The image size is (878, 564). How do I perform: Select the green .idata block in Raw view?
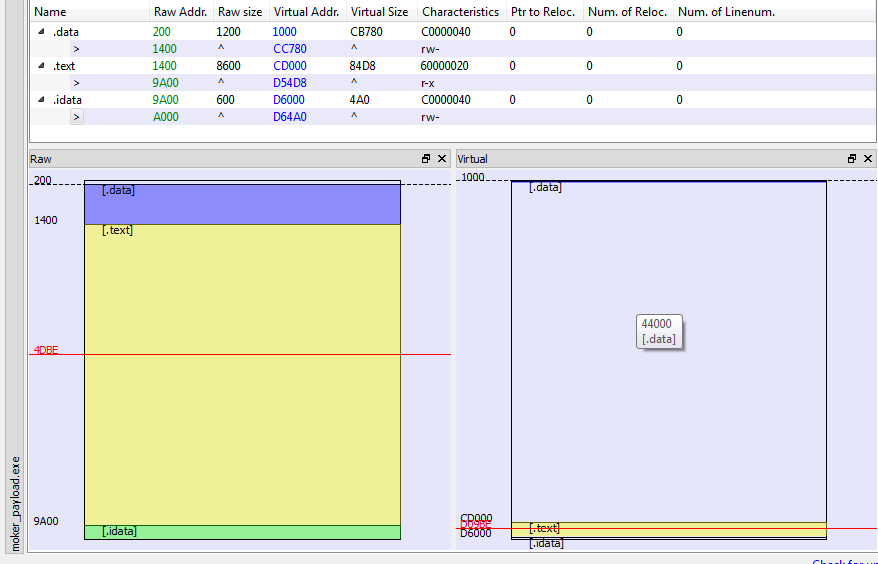click(x=242, y=532)
